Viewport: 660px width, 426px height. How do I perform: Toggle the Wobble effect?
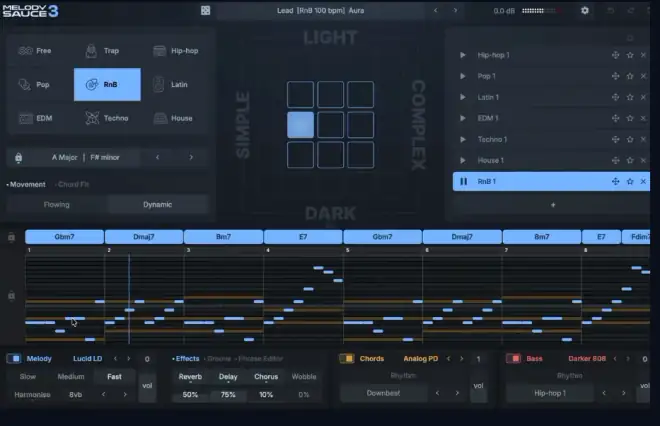click(x=304, y=377)
